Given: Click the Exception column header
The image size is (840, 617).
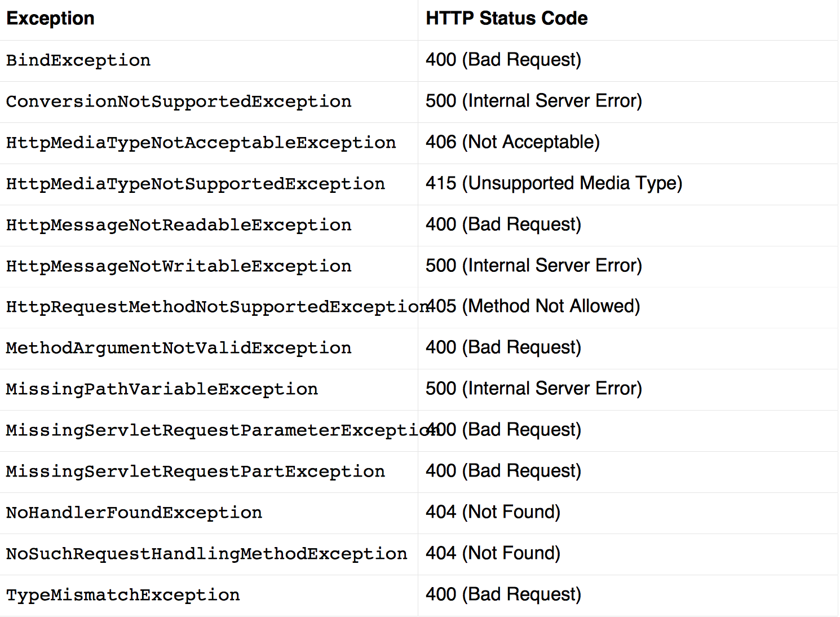Looking at the screenshot, I should pyautogui.click(x=50, y=19).
